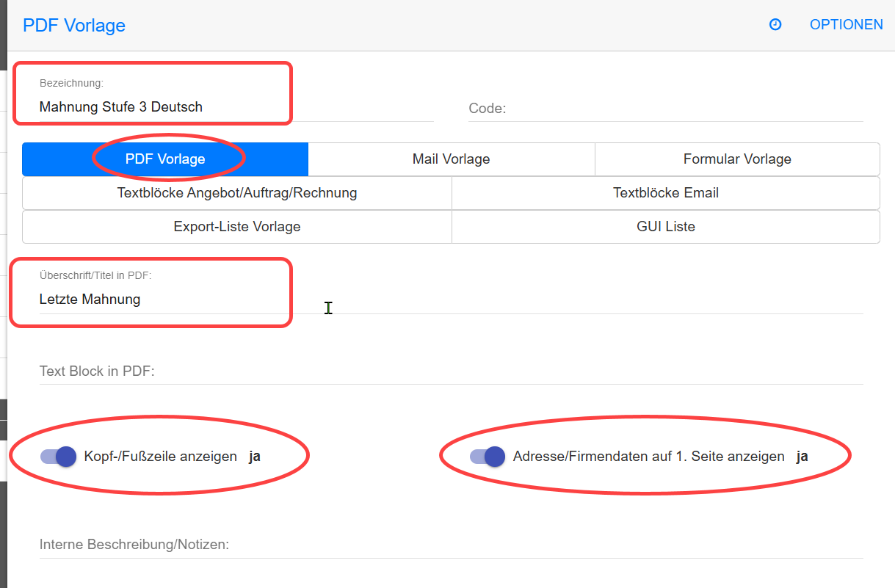Open Textblöcke Angebot/Auftrag/Rechnung tab
The height and width of the screenshot is (588, 895).
pyautogui.click(x=237, y=193)
